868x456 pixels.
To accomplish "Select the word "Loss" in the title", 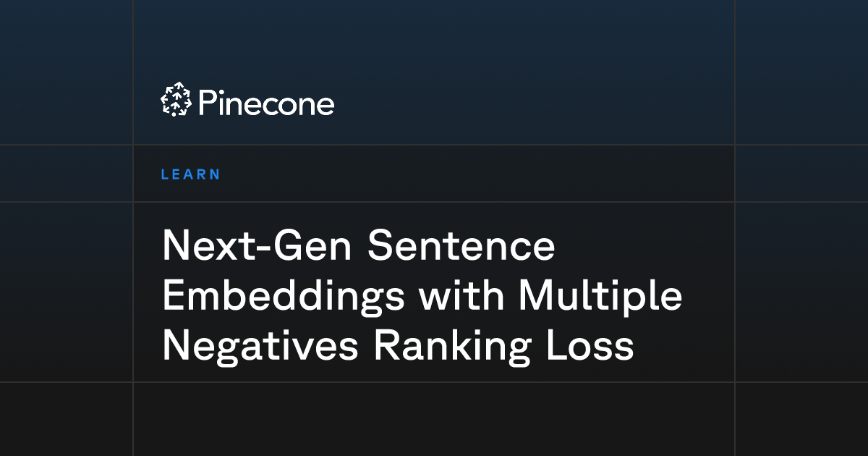I will click(593, 347).
